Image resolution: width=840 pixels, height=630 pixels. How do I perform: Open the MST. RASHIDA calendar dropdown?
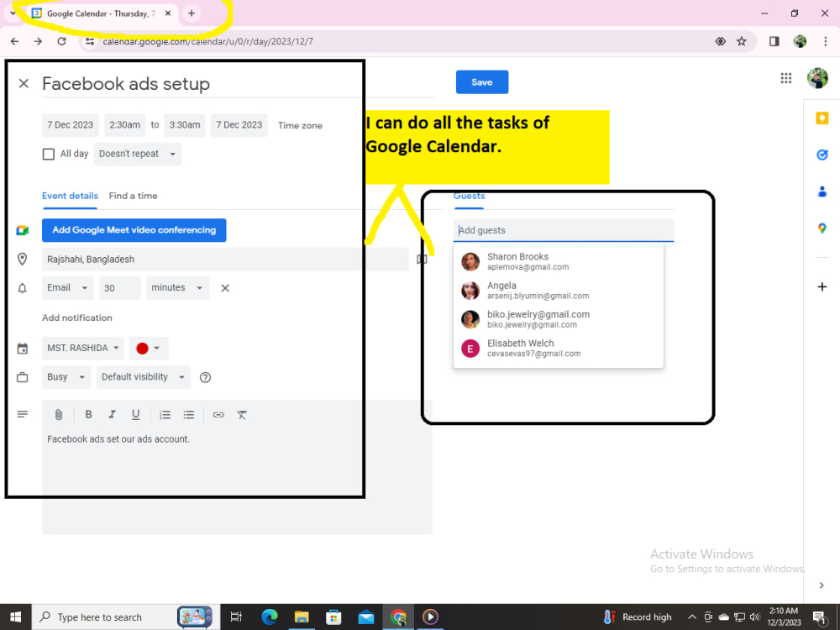click(x=83, y=349)
